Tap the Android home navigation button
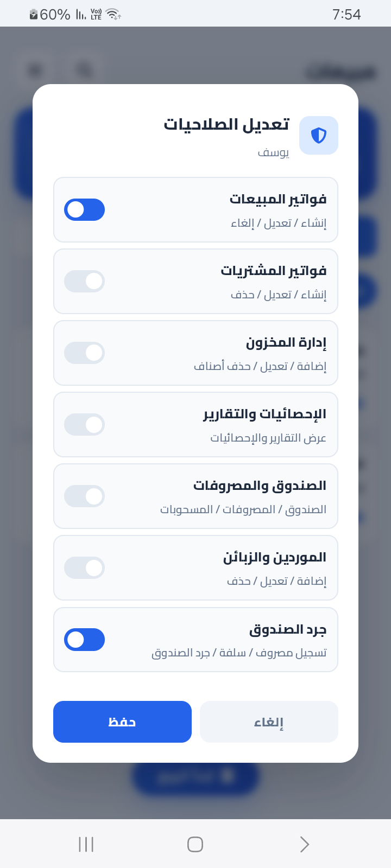Image resolution: width=391 pixels, height=868 pixels. 195,844
